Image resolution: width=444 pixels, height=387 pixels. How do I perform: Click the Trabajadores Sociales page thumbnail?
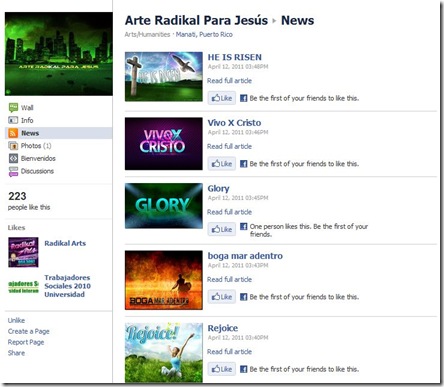click(x=23, y=287)
